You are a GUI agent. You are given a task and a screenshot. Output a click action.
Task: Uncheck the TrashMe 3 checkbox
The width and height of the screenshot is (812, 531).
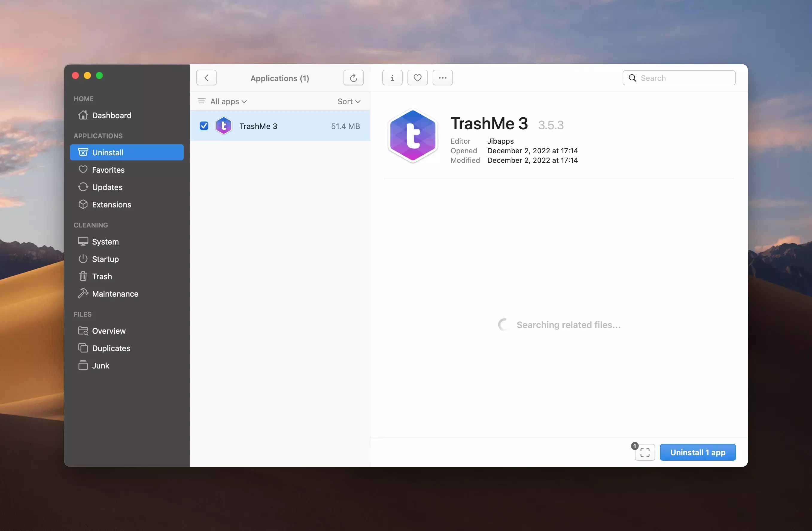pos(204,126)
